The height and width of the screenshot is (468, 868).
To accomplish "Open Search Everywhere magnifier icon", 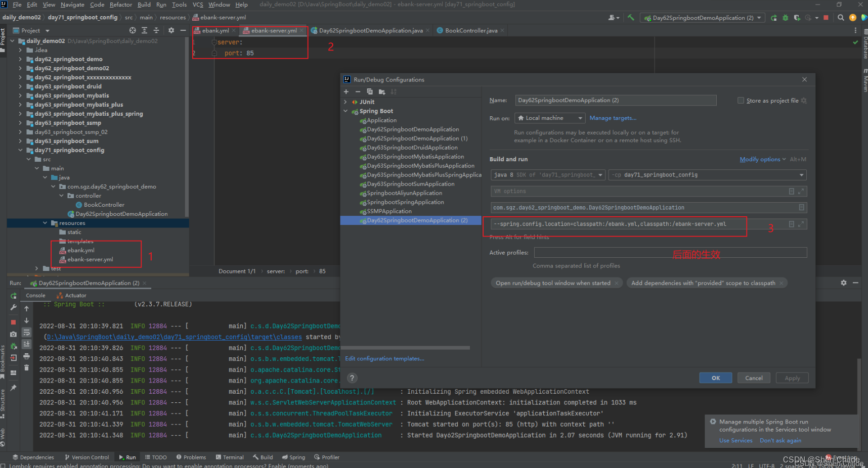I will click(x=841, y=18).
